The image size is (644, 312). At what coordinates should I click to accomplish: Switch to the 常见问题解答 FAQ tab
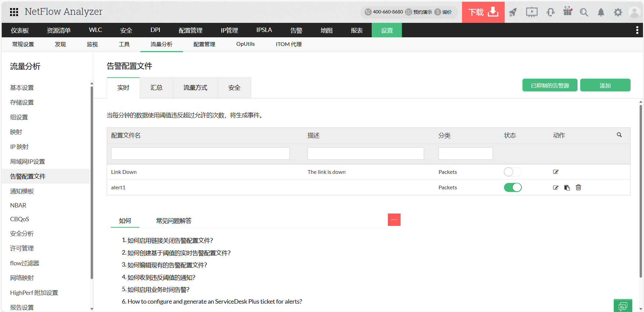click(x=174, y=221)
